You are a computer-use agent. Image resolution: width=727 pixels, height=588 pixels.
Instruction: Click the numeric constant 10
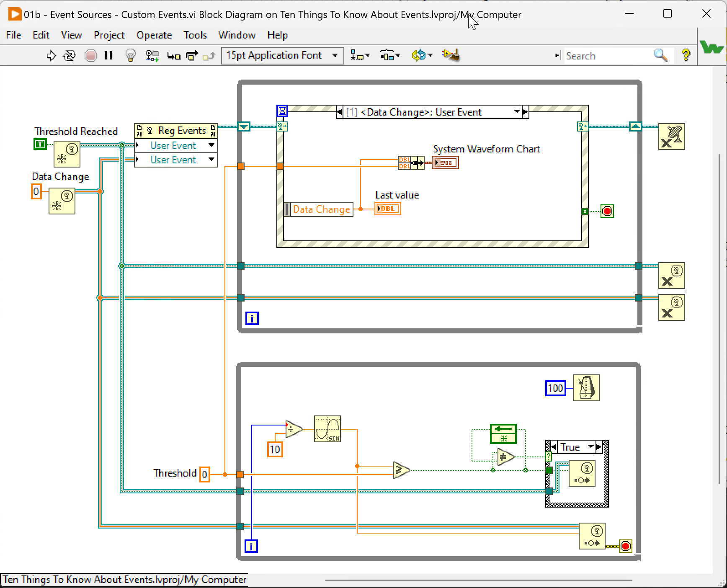tap(275, 449)
